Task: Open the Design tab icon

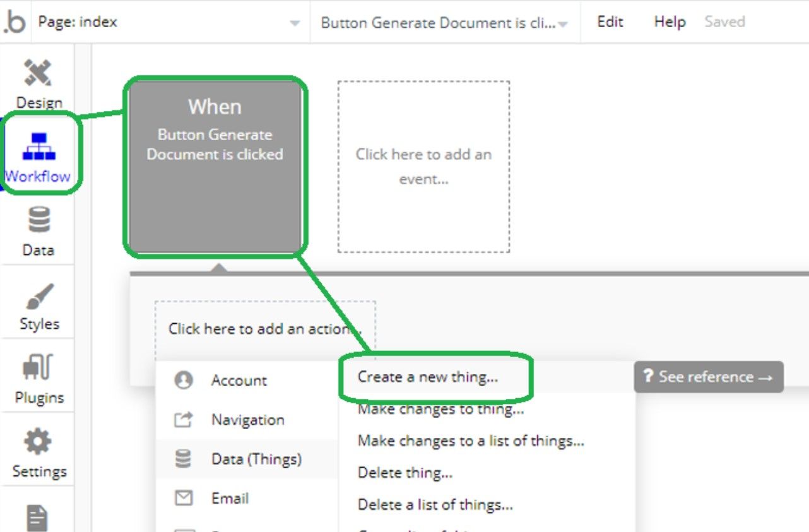Action: (x=38, y=73)
